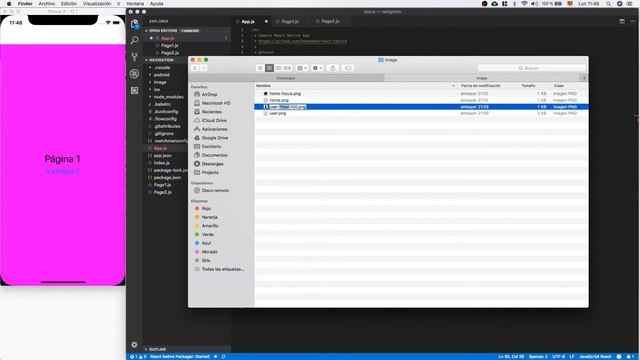Open index.js in VS Code explorer
The width and height of the screenshot is (640, 360).
pyautogui.click(x=162, y=163)
